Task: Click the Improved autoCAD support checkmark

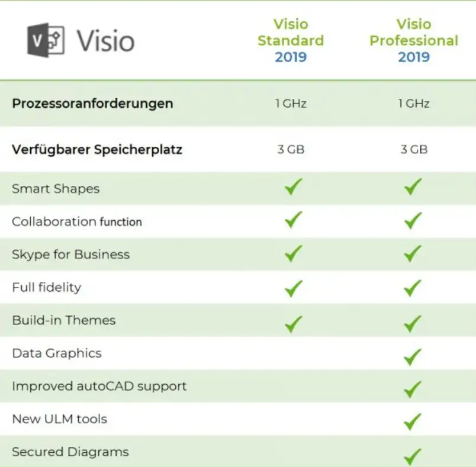Action: tap(413, 389)
